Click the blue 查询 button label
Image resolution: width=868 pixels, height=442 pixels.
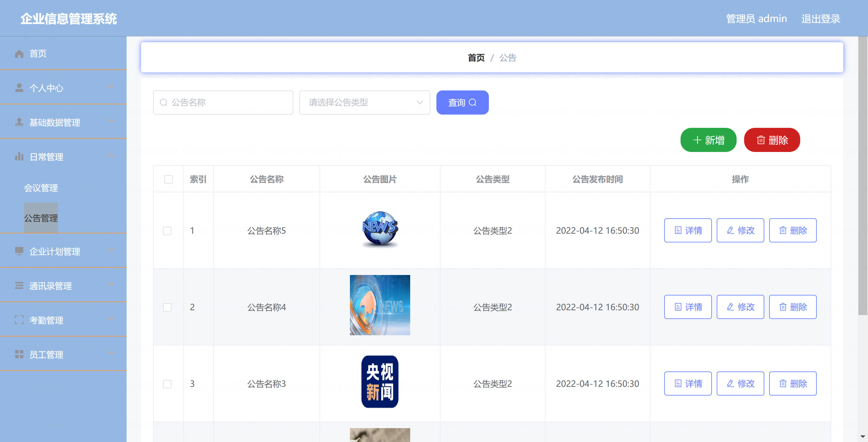tap(457, 103)
